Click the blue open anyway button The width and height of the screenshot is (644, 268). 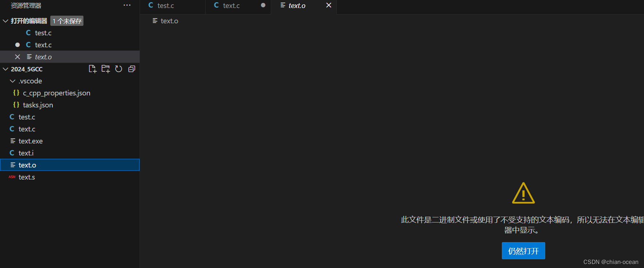pos(523,251)
